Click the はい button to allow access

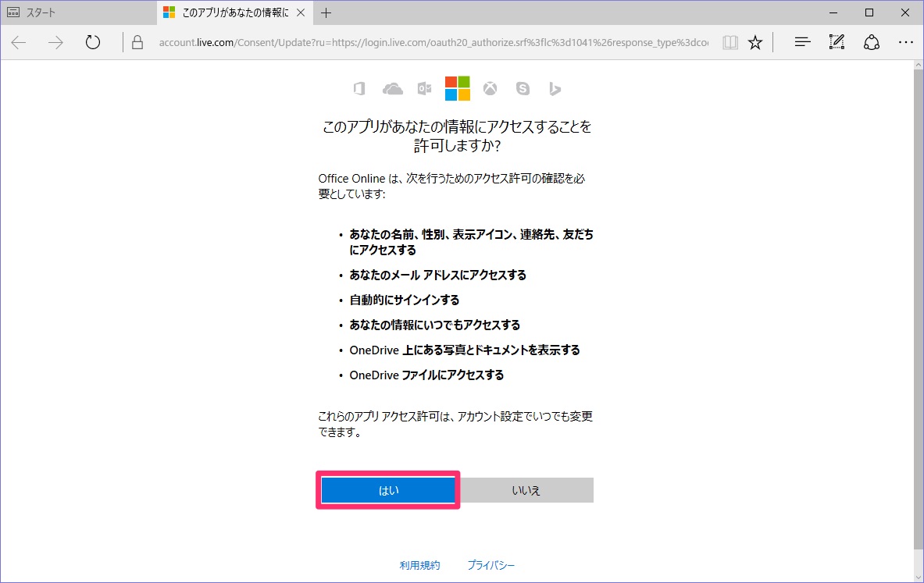click(x=388, y=490)
